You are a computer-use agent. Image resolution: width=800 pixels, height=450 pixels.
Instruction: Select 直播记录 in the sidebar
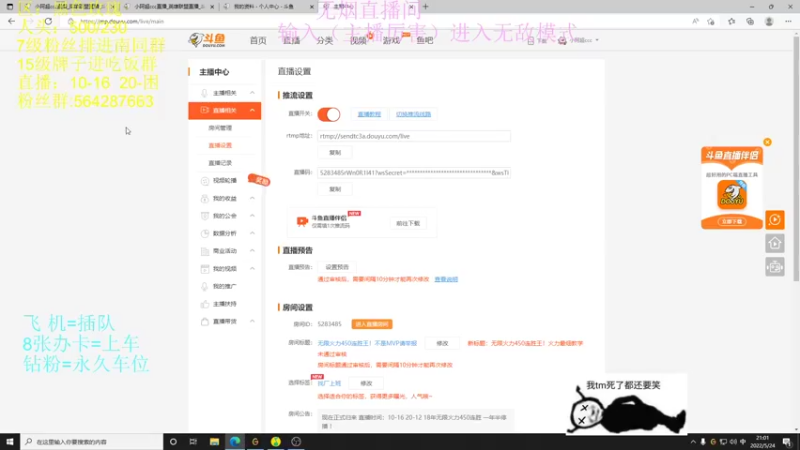pos(220,163)
